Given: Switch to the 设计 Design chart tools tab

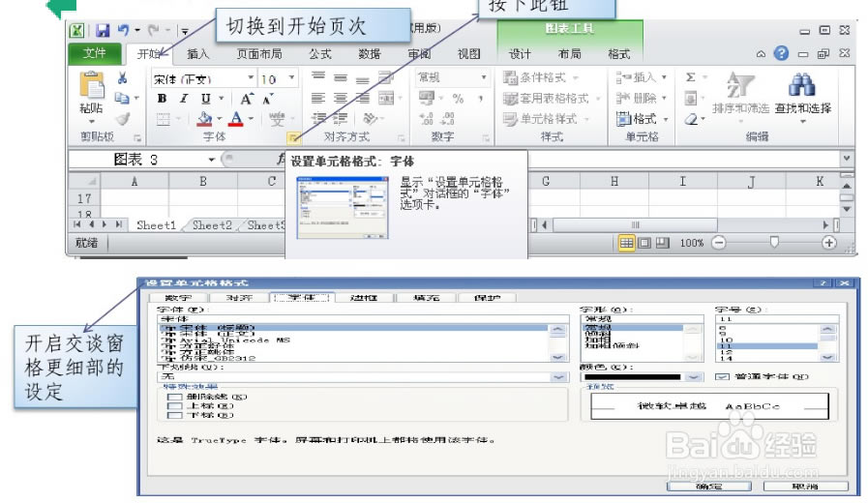Looking at the screenshot, I should (x=520, y=53).
